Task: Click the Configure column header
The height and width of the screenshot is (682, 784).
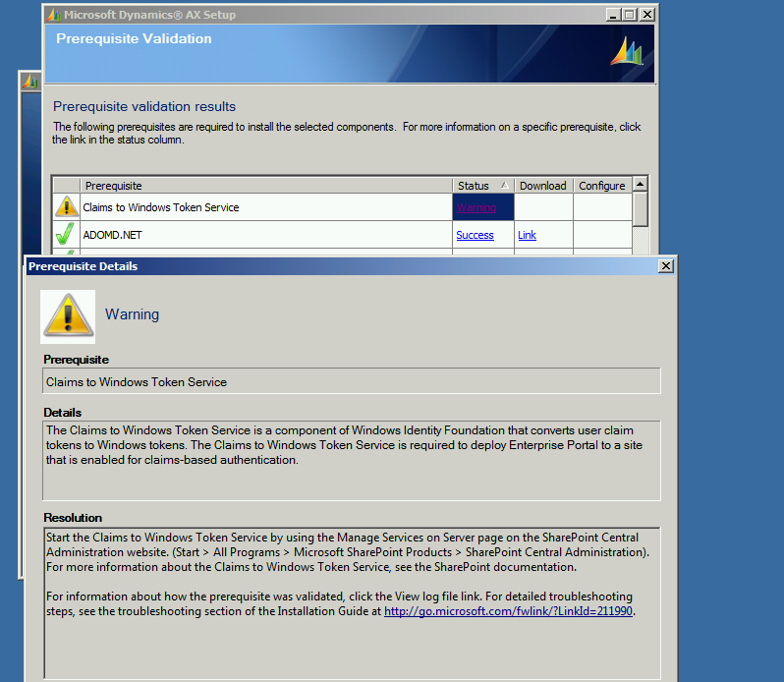Action: pyautogui.click(x=602, y=186)
